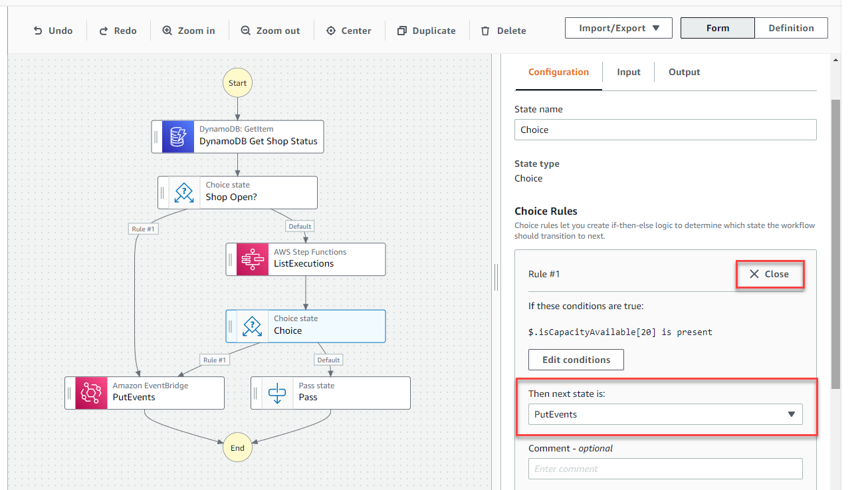Click the Zoom out magnifier icon
This screenshot has width=868, height=490.
246,31
